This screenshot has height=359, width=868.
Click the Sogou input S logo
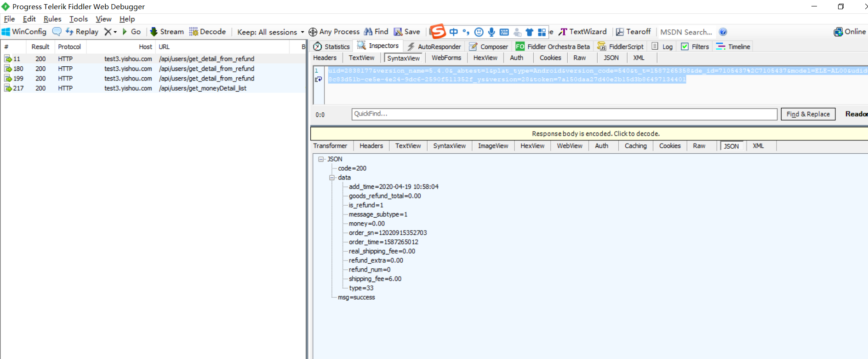438,31
